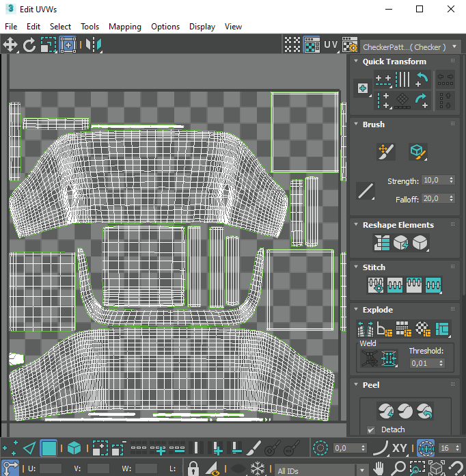Click the Brush Strength spinner arrows
The image size is (466, 476).
pyautogui.click(x=450, y=181)
